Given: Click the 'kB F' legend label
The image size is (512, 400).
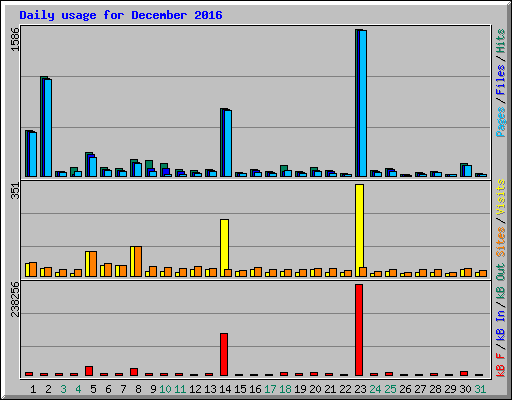Looking at the screenshot, I should 501,365.
